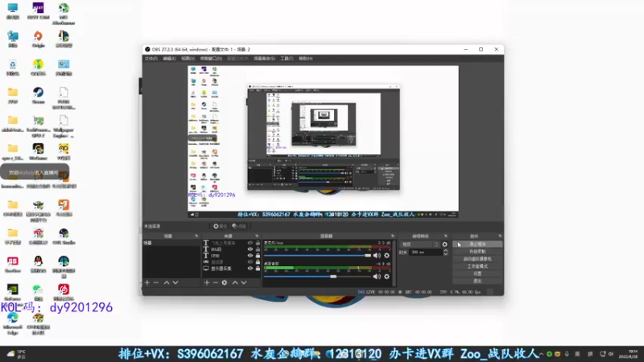Click the 退出 button in controls

point(477,281)
